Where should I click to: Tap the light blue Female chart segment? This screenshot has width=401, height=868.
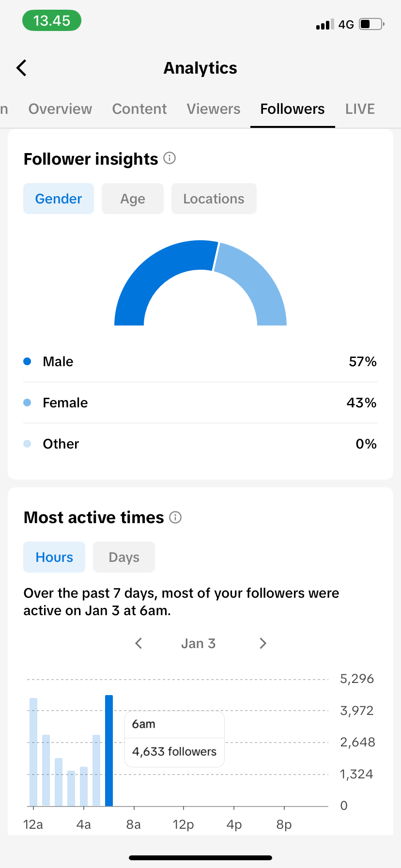257,282
